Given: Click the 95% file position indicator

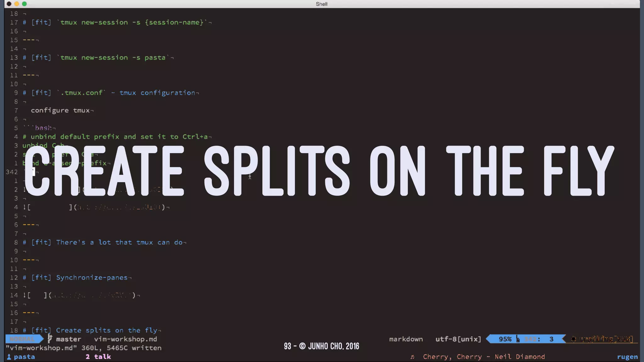Looking at the screenshot, I should pyautogui.click(x=505, y=339).
